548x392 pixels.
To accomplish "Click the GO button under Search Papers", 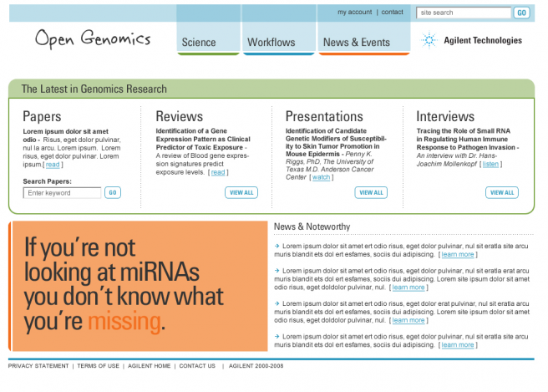I will click(113, 192).
